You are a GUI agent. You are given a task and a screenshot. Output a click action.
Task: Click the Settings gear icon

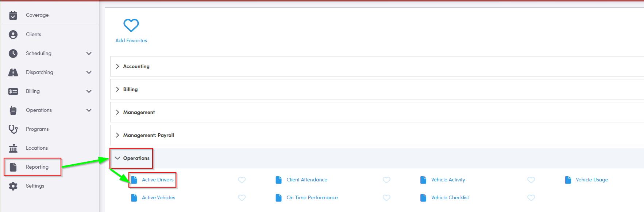13,186
